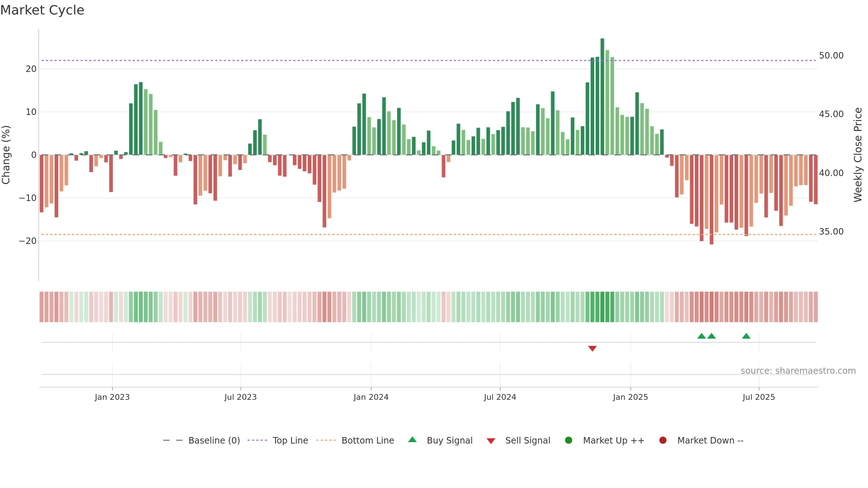868x488 pixels.
Task: Click the green Market Up legend circle
Action: (x=569, y=440)
